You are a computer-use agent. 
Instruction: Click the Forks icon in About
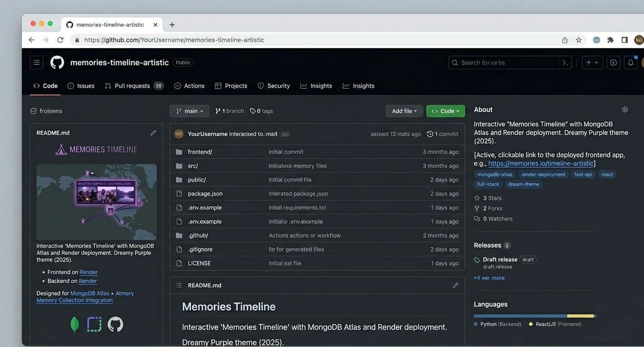(477, 209)
